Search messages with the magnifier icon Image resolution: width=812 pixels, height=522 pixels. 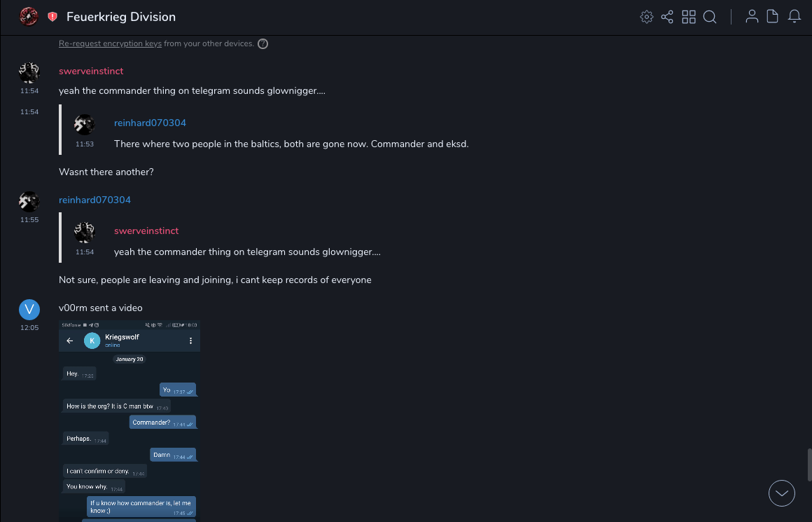click(710, 17)
